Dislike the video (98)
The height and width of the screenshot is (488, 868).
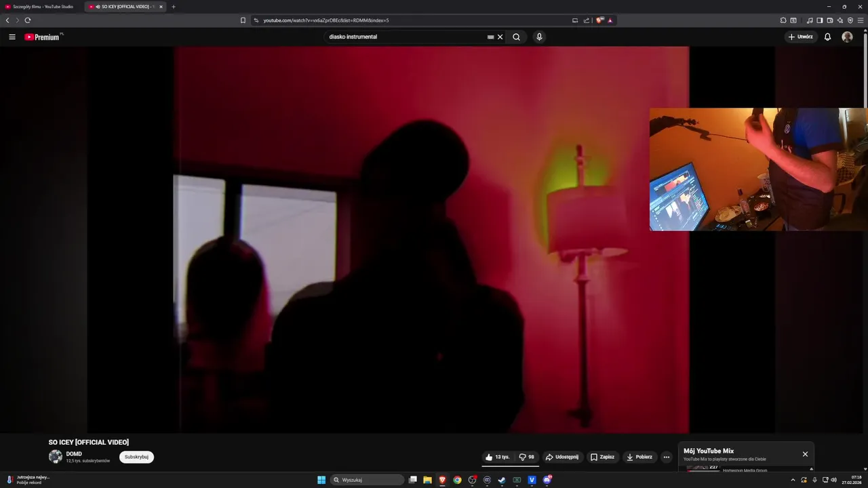(527, 457)
